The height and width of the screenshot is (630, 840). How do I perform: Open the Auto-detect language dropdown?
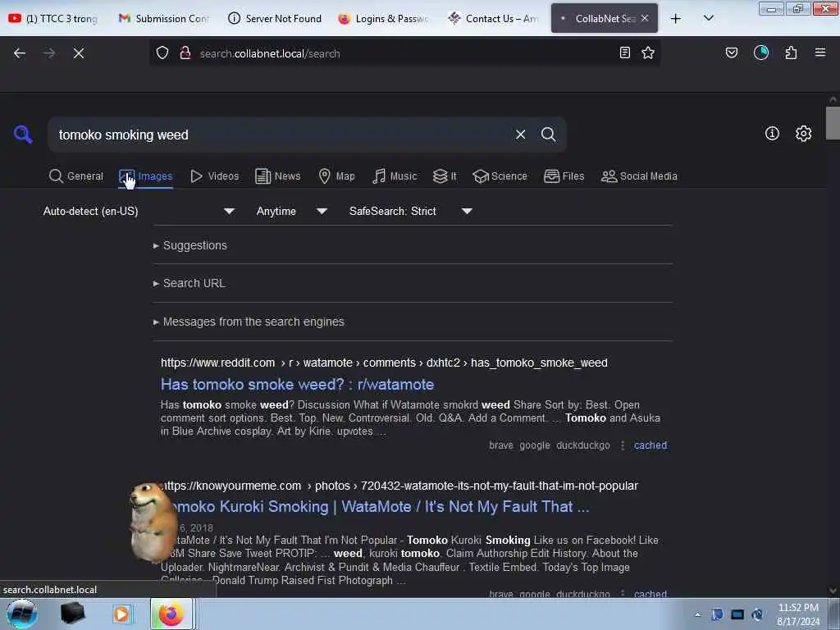tap(139, 211)
